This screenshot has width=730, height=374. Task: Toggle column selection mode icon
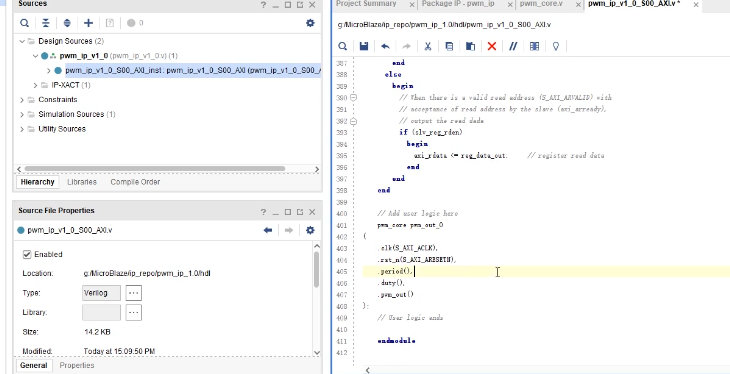[x=534, y=46]
